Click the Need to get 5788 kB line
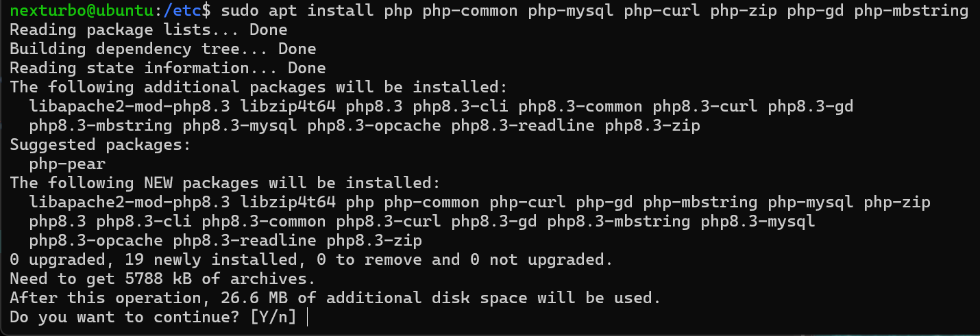980x336 pixels. 163,279
